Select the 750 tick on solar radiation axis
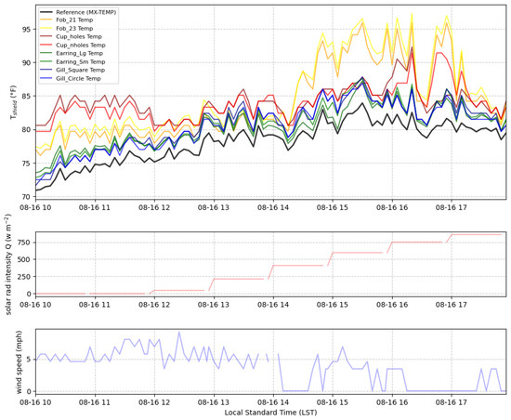 pos(25,243)
